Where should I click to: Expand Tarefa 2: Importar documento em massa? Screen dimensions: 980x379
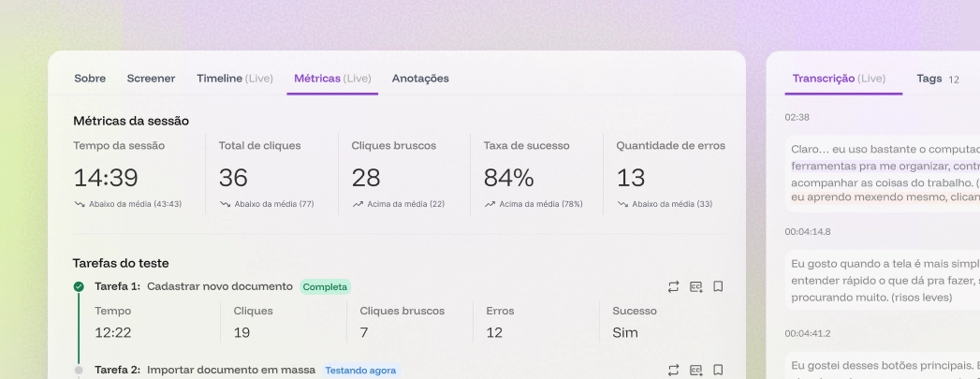230,371
